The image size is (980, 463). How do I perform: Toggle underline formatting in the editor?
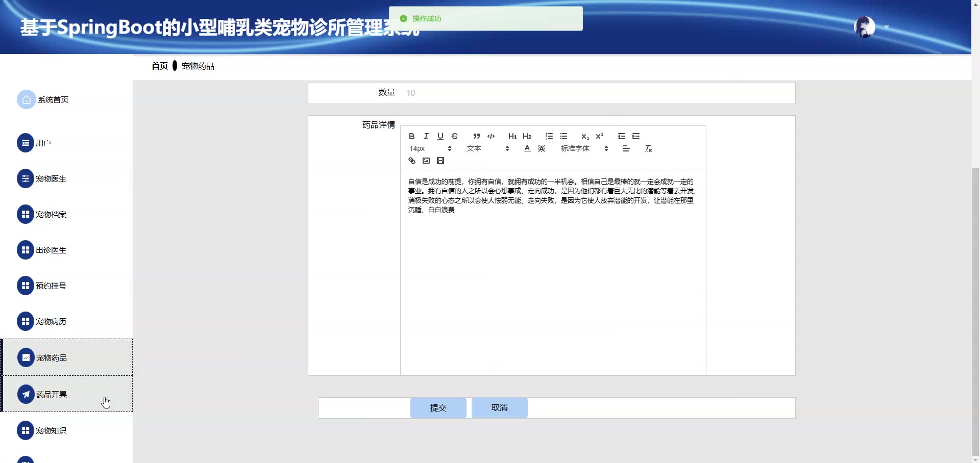point(440,136)
